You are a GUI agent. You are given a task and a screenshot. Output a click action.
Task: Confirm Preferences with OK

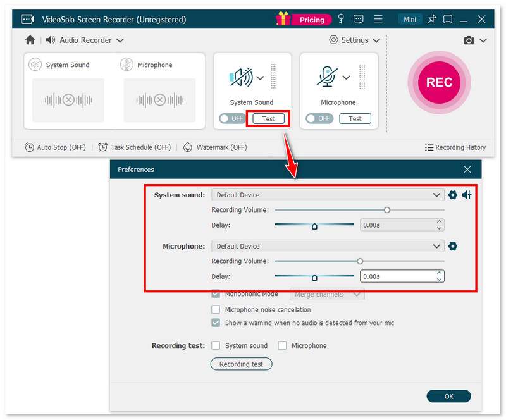tap(448, 396)
